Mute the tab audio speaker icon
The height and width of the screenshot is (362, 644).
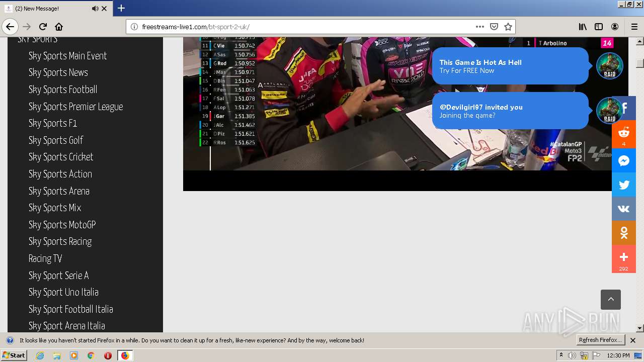pyautogui.click(x=95, y=9)
